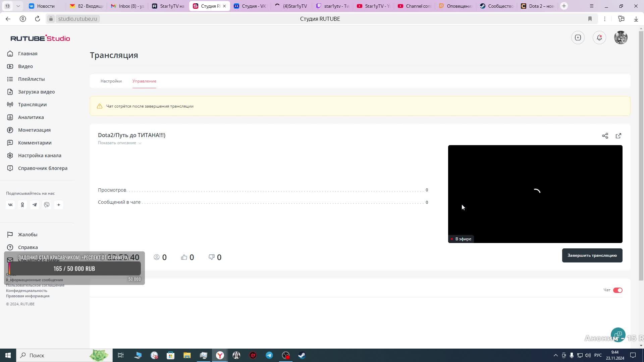Viewport: 644px width, 362px height.
Task: Reload the page
Action: coord(38,19)
